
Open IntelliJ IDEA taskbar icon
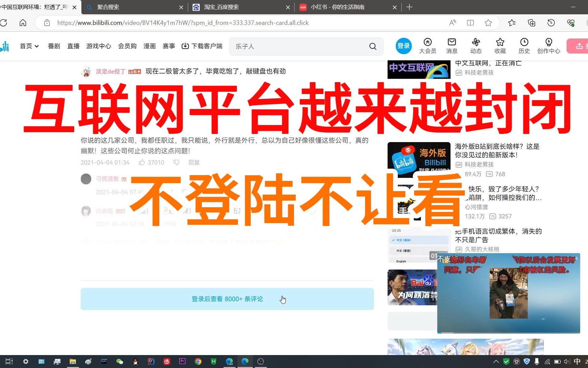(x=151, y=362)
